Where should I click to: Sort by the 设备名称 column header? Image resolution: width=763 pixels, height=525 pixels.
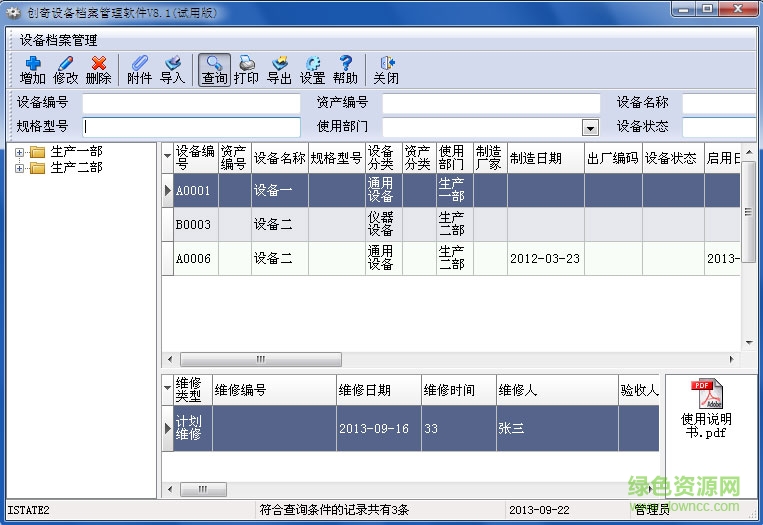279,158
